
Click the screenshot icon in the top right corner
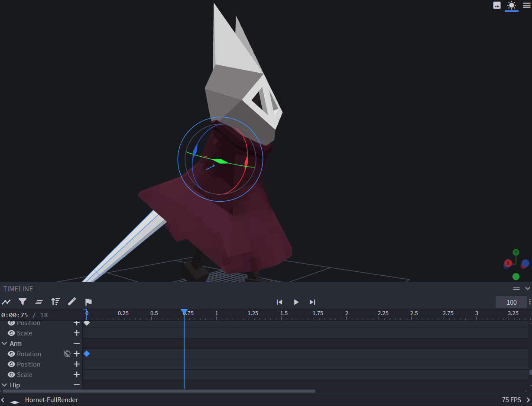pyautogui.click(x=496, y=5)
